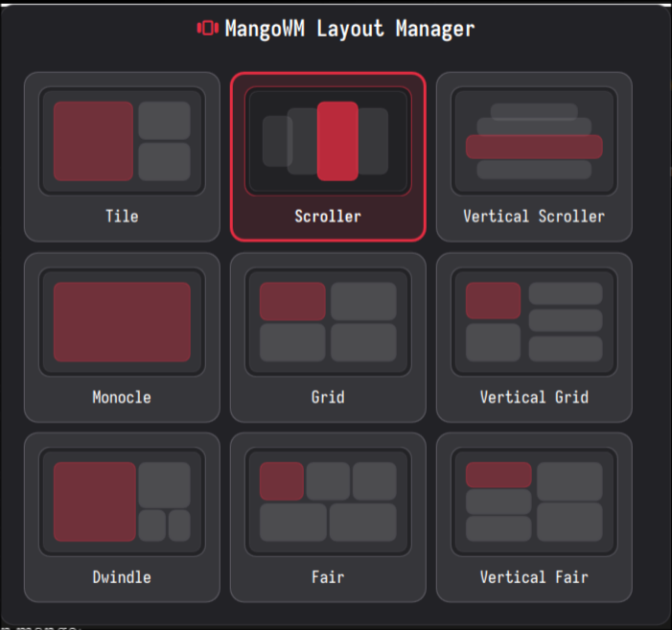Choose the Vertical Grid layout preview icon
This screenshot has width=672, height=630.
coord(534,322)
